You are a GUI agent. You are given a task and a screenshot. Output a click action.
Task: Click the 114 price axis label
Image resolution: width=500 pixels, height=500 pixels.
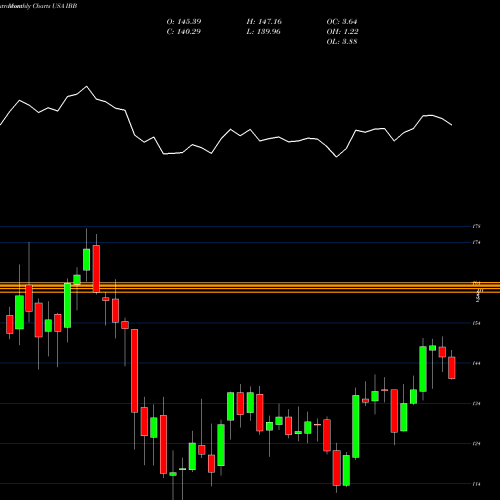476,484
